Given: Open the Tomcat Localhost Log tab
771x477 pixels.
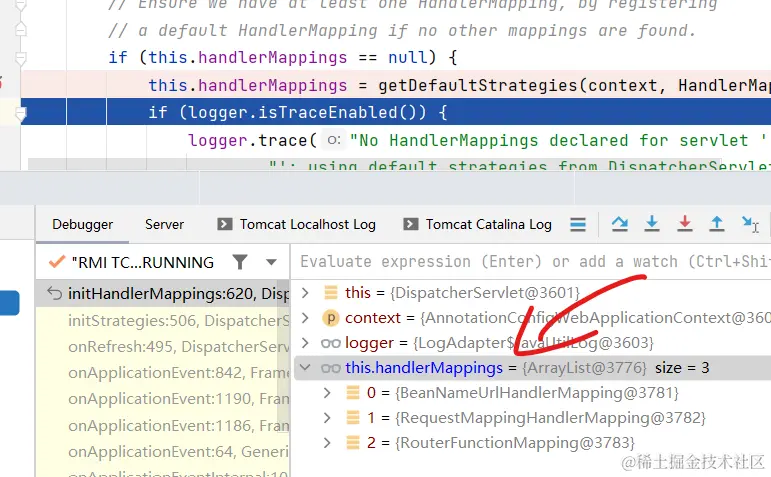Looking at the screenshot, I should (297, 225).
